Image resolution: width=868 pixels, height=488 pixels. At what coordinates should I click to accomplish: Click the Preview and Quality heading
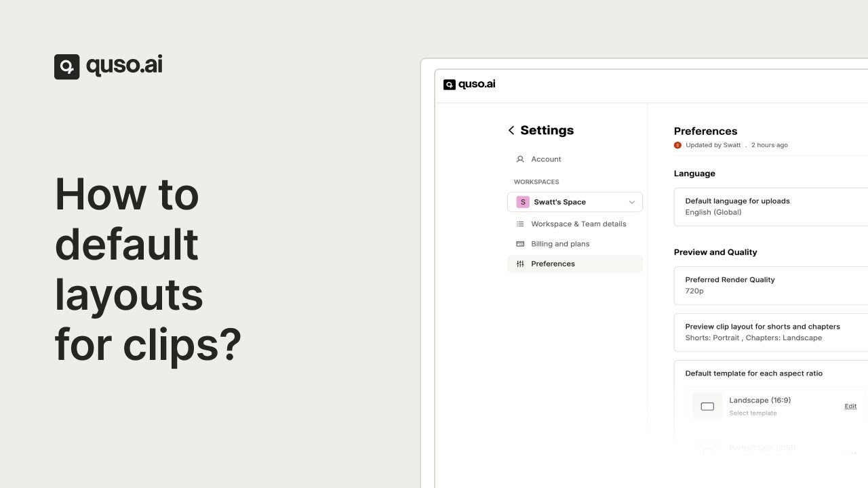tap(715, 252)
